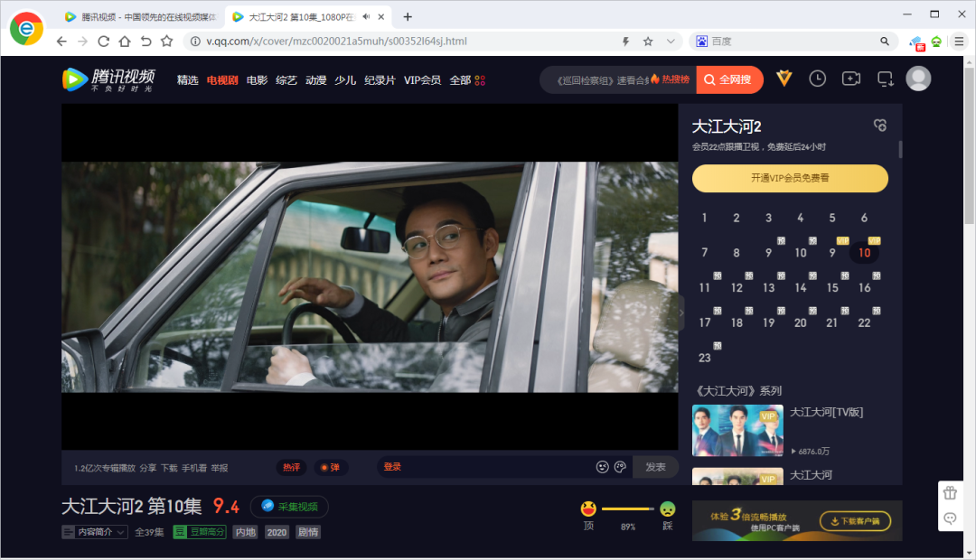
Task: Select episode 1
Action: point(704,218)
